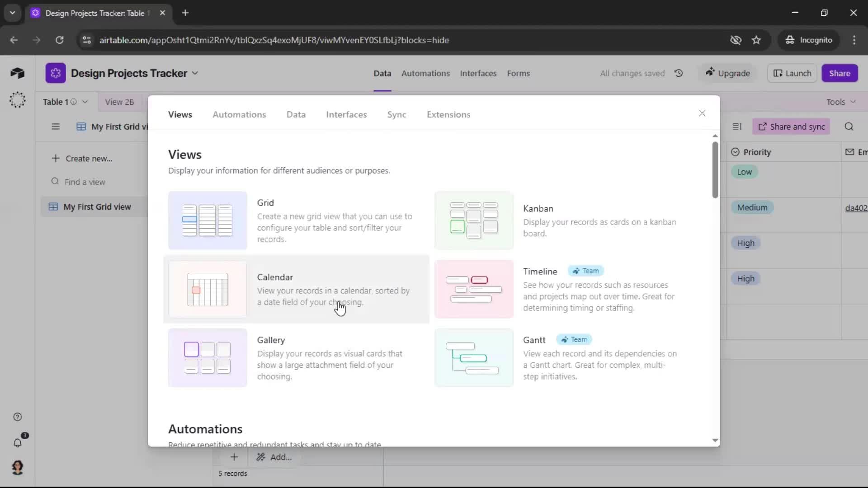The width and height of the screenshot is (868, 488).
Task: Click the Priority field type icon
Action: tap(736, 152)
